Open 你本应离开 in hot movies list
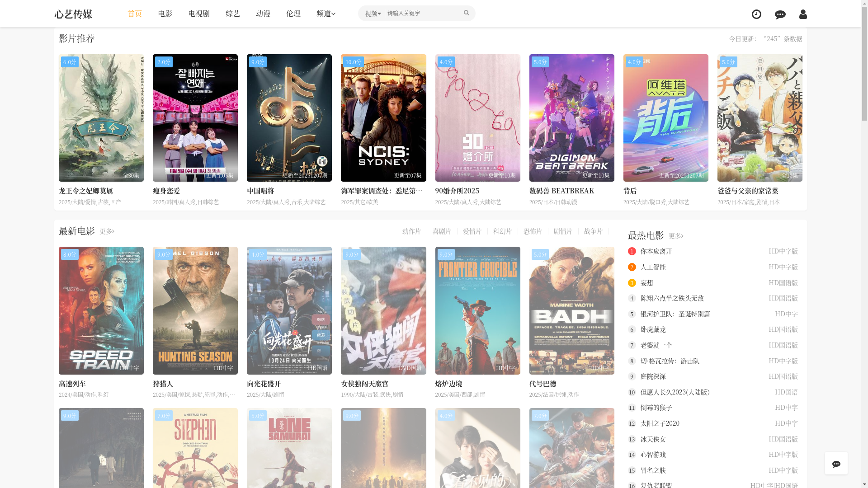 (x=656, y=251)
